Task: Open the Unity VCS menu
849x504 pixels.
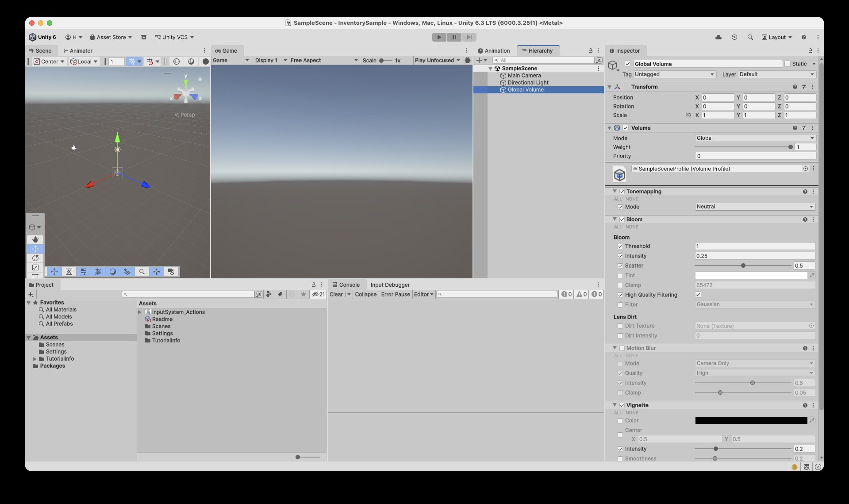Action: click(174, 37)
